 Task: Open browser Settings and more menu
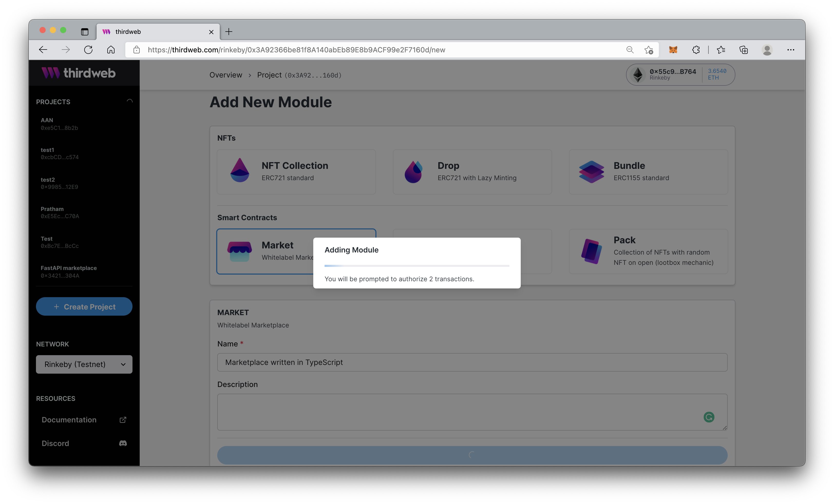791,50
